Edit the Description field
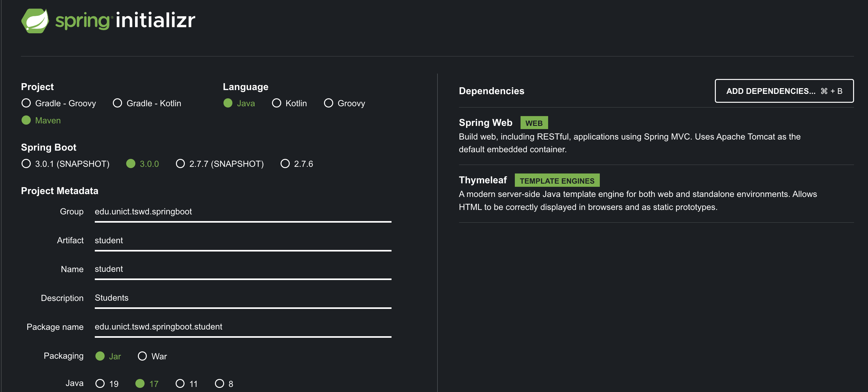 tap(243, 298)
